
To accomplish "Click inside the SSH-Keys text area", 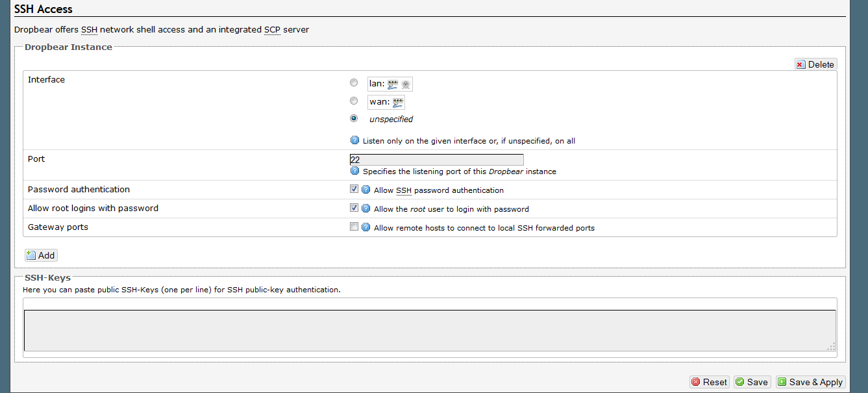I will click(430, 331).
